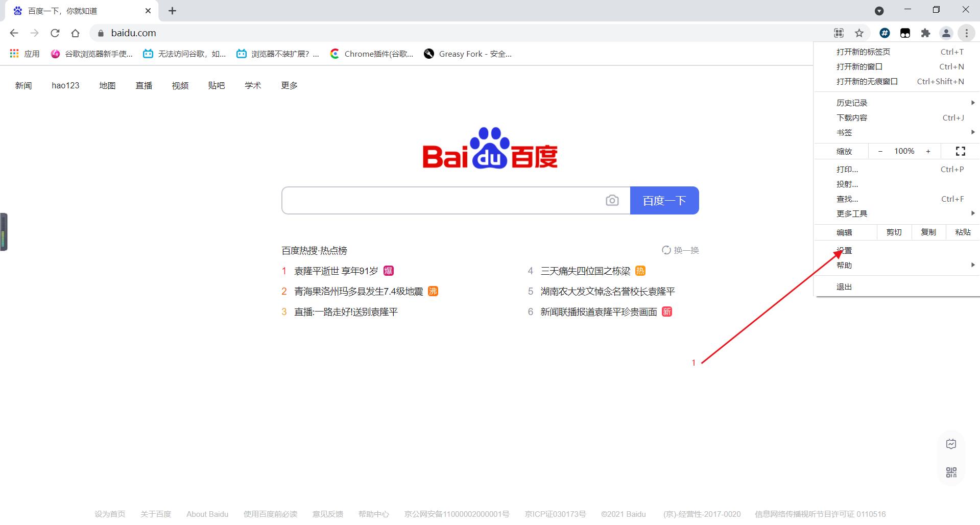Click the lock icon beside baidu.com
This screenshot has width=980, height=525.
pyautogui.click(x=101, y=33)
